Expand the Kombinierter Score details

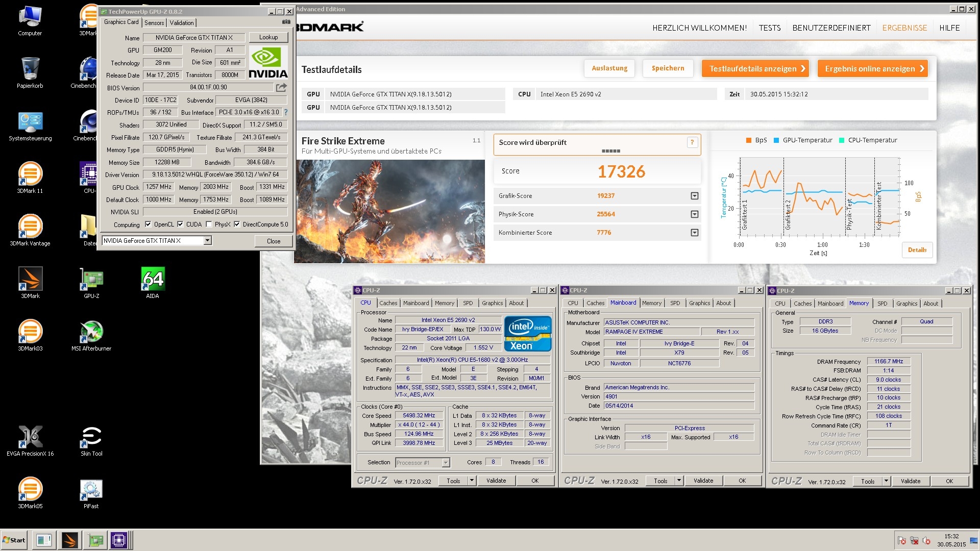click(694, 233)
